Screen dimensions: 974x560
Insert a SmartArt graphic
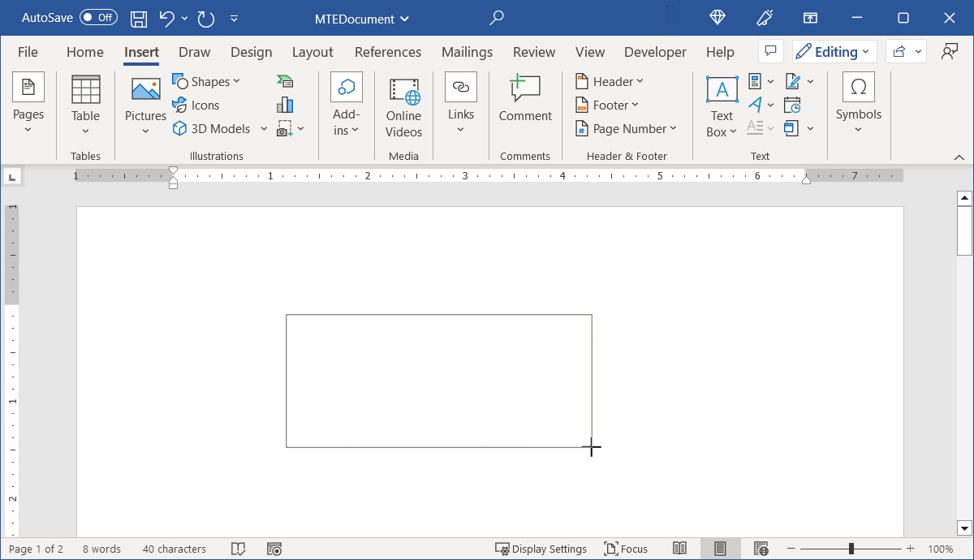284,80
